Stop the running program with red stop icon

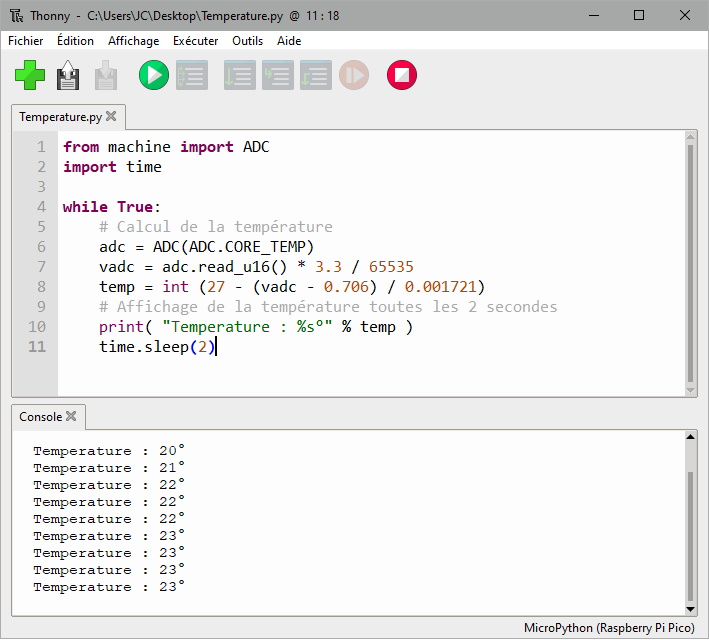401,75
